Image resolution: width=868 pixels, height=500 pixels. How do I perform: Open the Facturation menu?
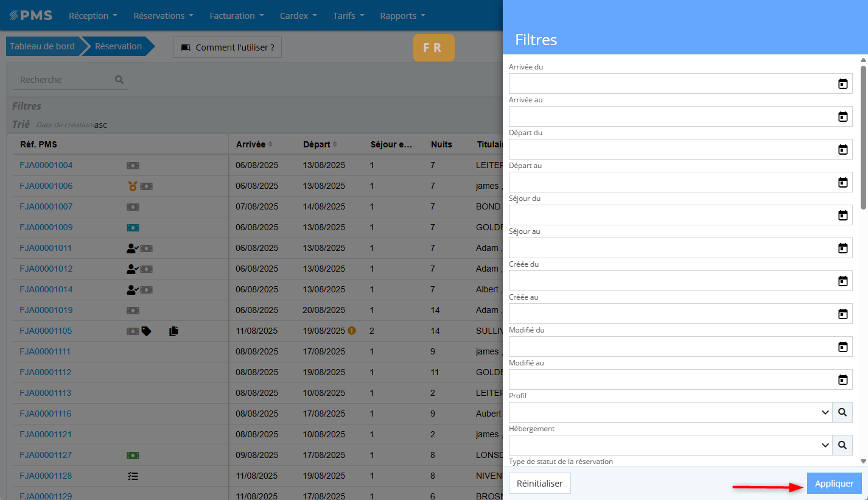(237, 16)
